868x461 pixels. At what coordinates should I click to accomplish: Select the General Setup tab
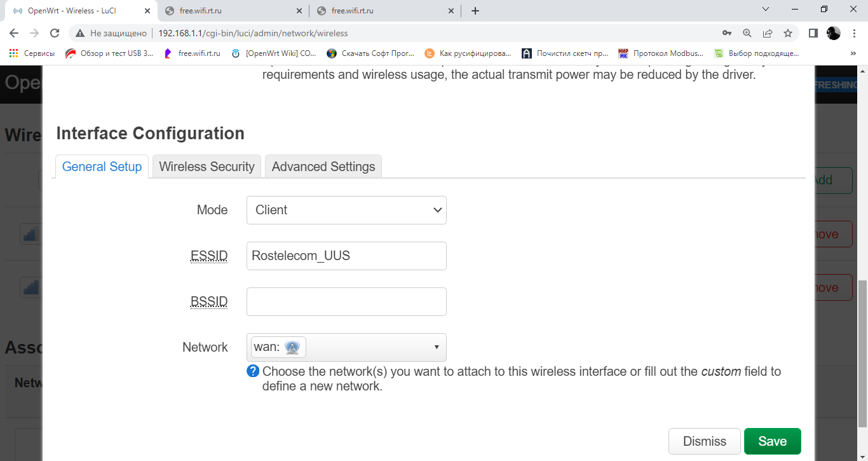[102, 167]
